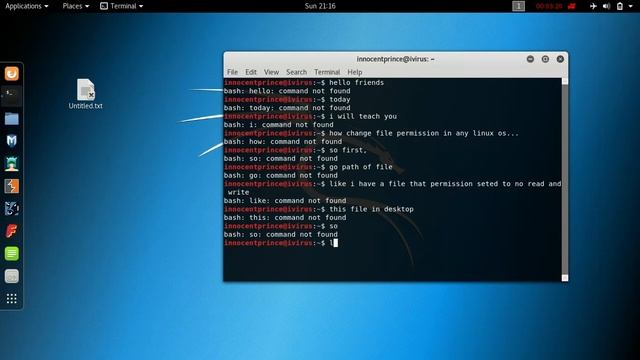
Task: Minimize the terminal window
Action: 530,59
